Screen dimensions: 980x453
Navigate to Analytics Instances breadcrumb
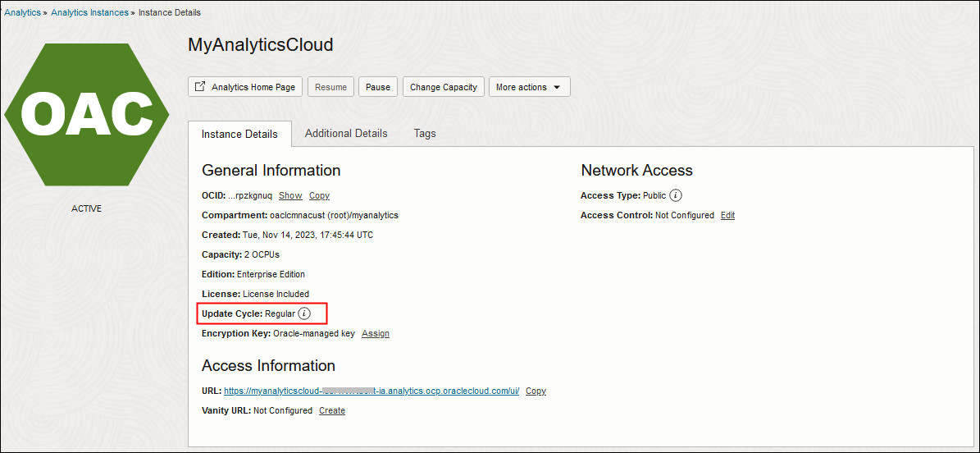[x=89, y=12]
